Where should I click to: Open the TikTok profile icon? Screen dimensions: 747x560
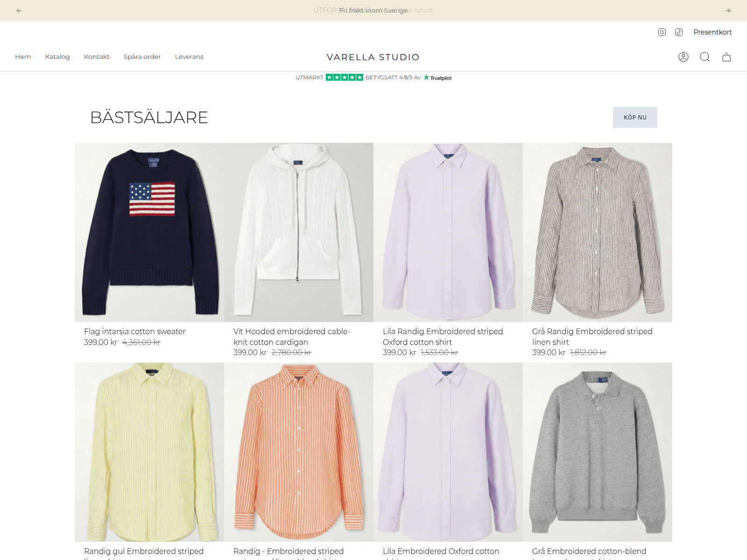pyautogui.click(x=679, y=32)
